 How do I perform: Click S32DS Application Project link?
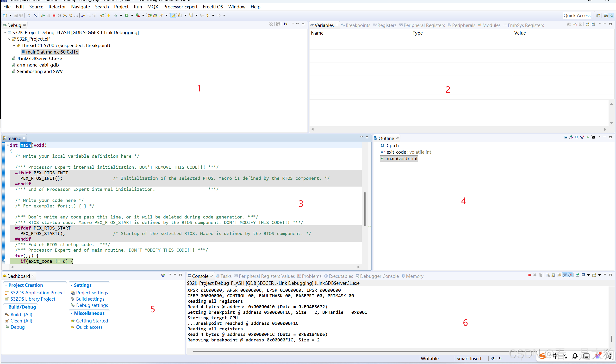37,293
